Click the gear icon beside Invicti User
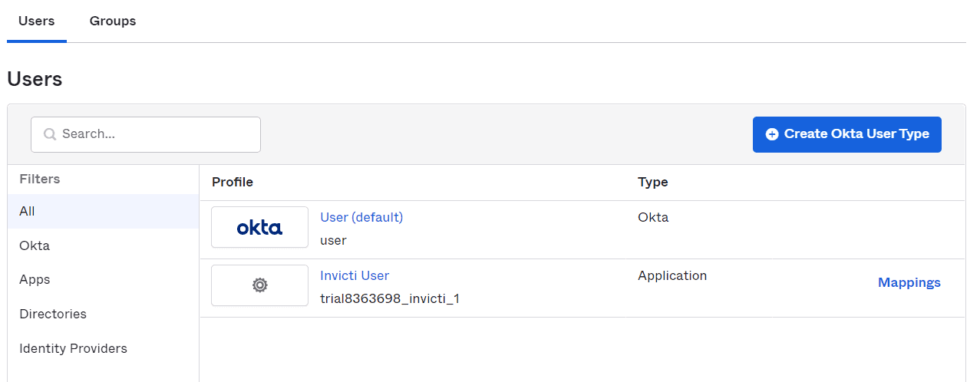The image size is (980, 382). click(x=259, y=285)
